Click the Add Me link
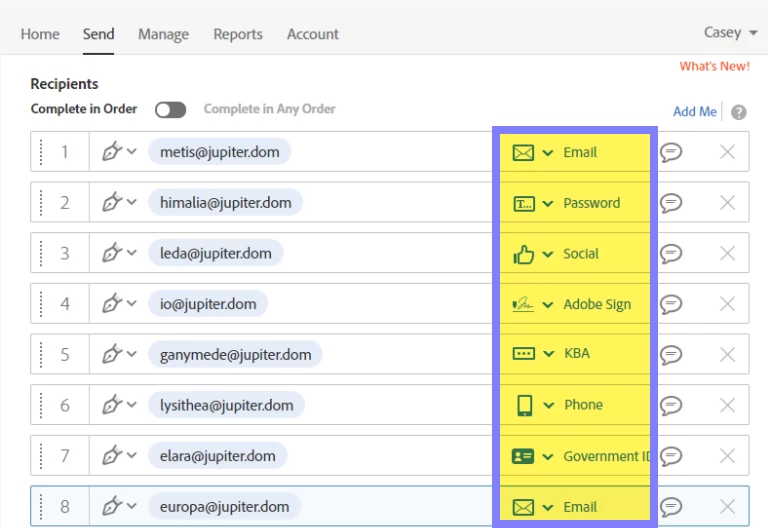The width and height of the screenshot is (768, 528). (695, 112)
